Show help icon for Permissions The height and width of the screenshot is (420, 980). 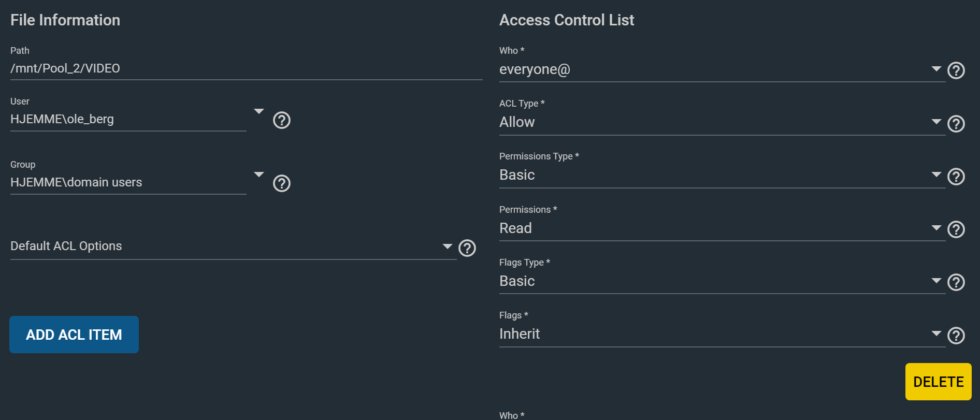point(956,229)
